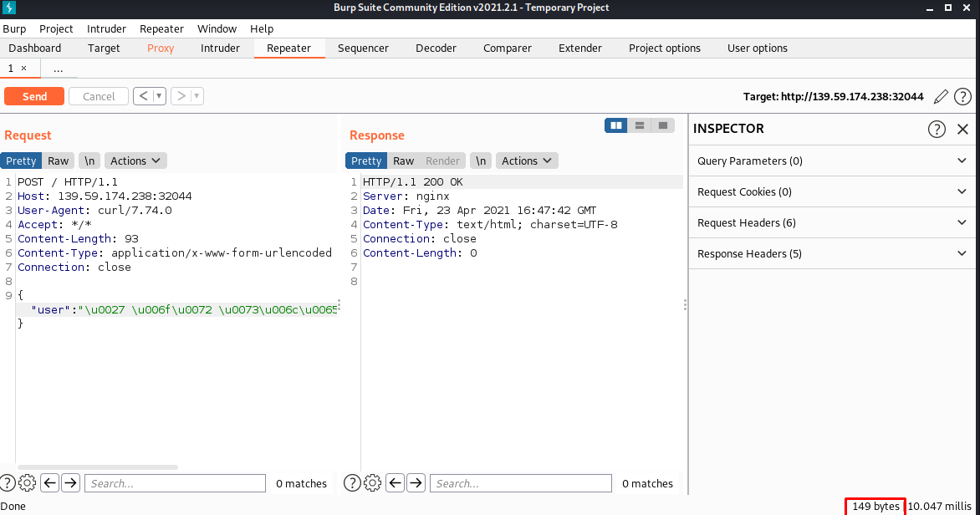980x515 pixels.
Task: Open help icon for request search
Action: [8, 483]
